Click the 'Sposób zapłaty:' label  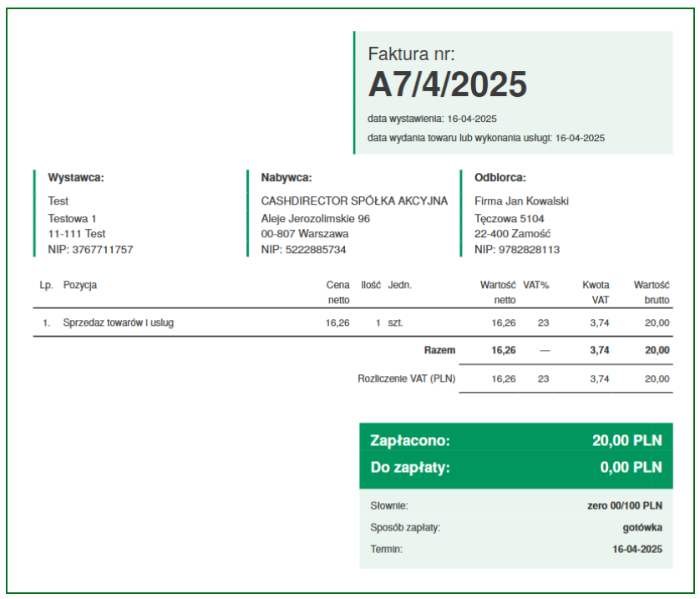[x=405, y=528]
